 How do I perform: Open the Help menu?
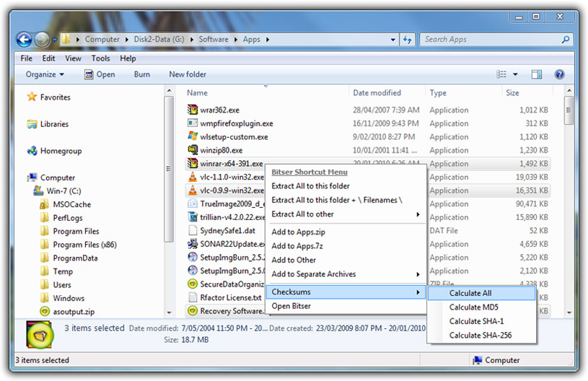point(128,58)
